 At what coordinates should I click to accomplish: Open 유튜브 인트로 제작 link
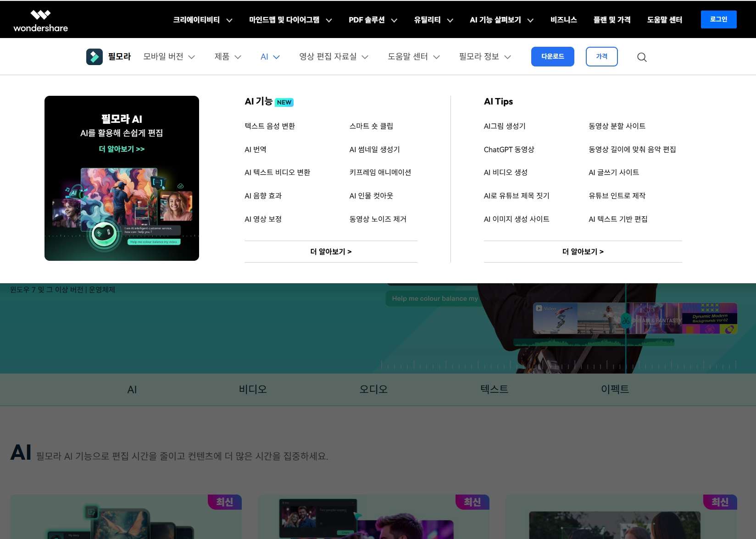click(617, 196)
